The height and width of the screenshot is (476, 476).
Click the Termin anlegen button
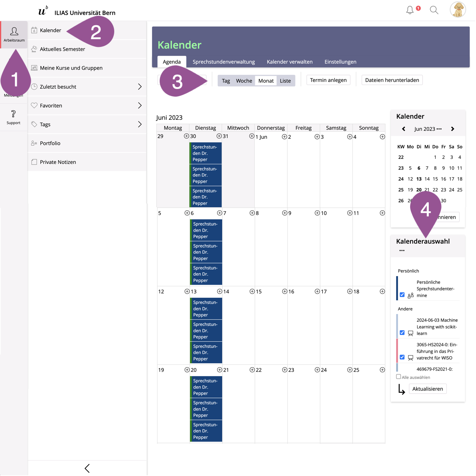[328, 80]
